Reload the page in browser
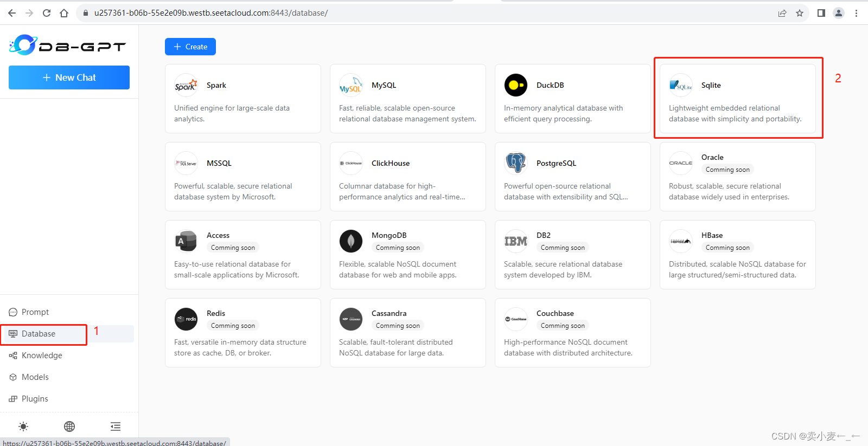868x446 pixels. (47, 13)
